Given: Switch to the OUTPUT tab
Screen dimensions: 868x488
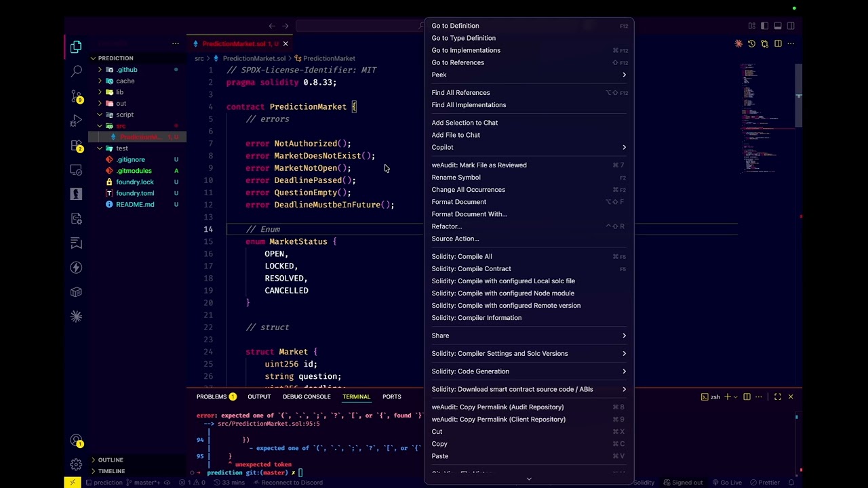Looking at the screenshot, I should tap(259, 396).
